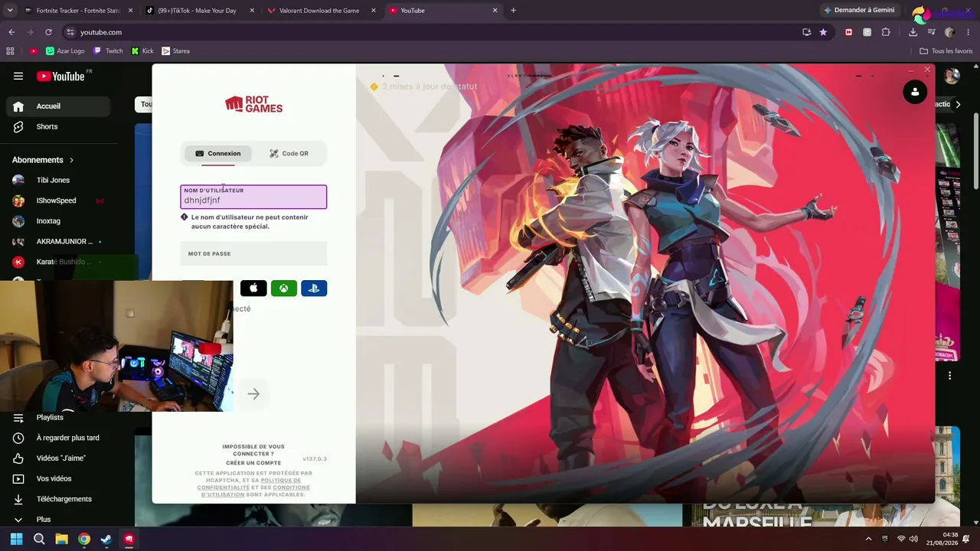
Task: Sign in with Xbox in Riot client
Action: tap(284, 289)
